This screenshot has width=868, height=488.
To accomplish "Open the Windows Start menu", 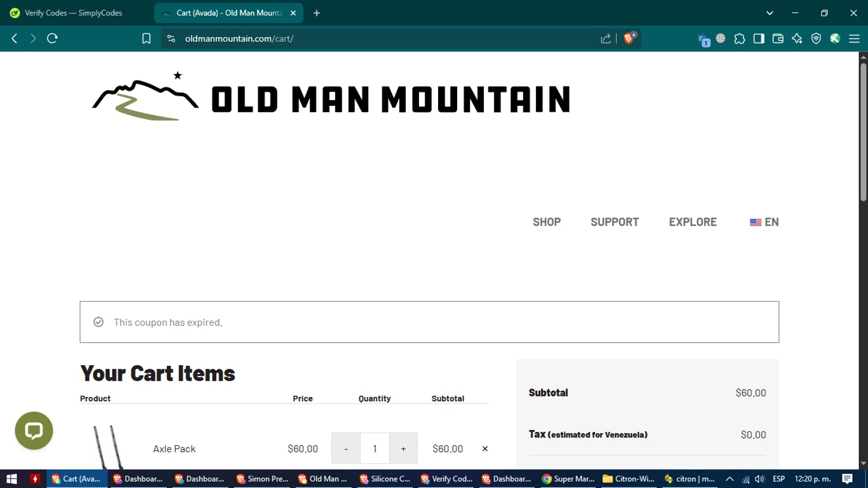I will [12, 479].
